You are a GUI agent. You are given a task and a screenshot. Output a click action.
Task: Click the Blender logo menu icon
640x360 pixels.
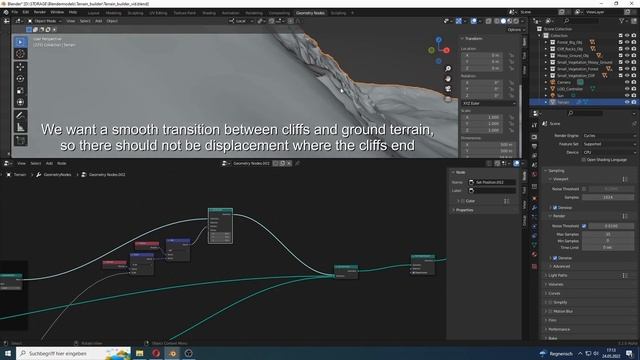pyautogui.click(x=6, y=12)
